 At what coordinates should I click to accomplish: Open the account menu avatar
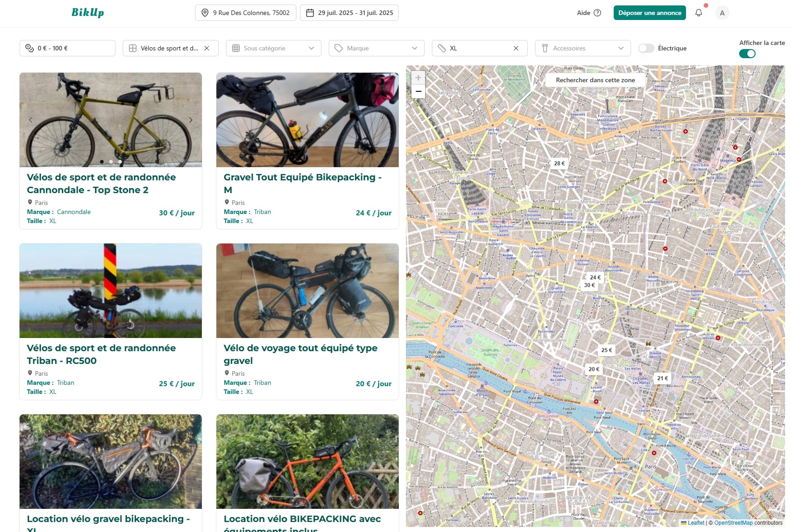(x=722, y=13)
